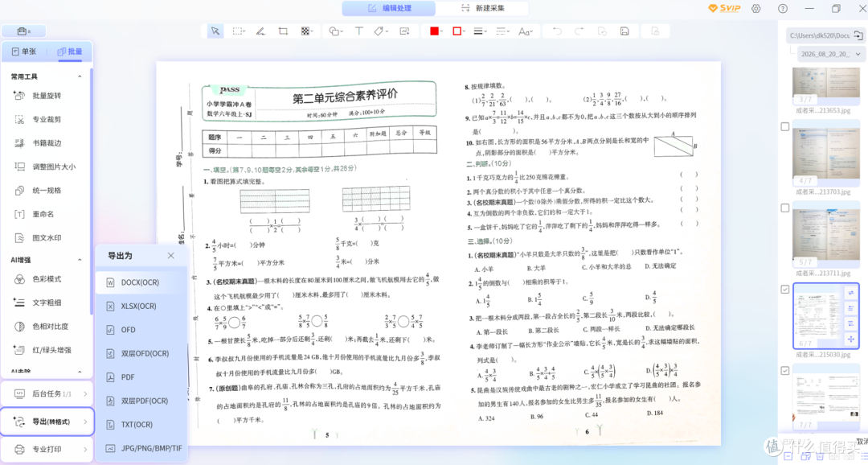868x465 pixels.
Task: Select the arrow pointer tool
Action: pos(215,31)
